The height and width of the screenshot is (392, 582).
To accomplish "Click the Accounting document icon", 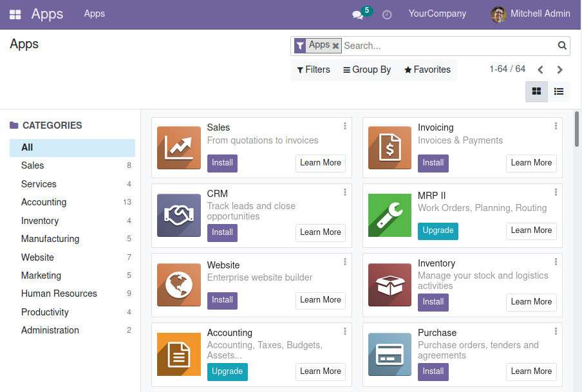I will (x=178, y=355).
